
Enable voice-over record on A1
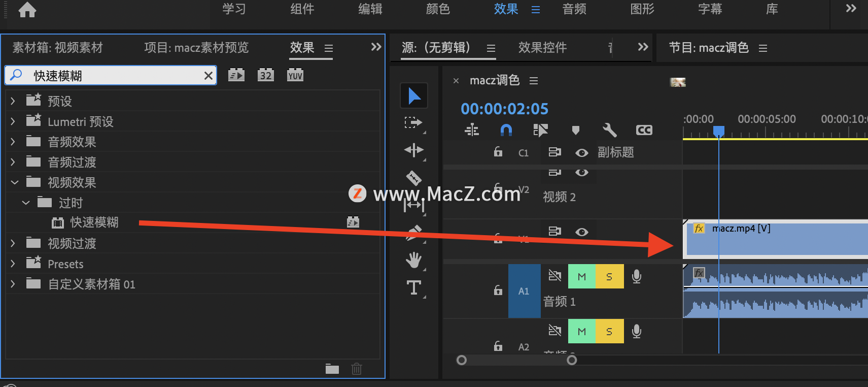[x=637, y=276]
